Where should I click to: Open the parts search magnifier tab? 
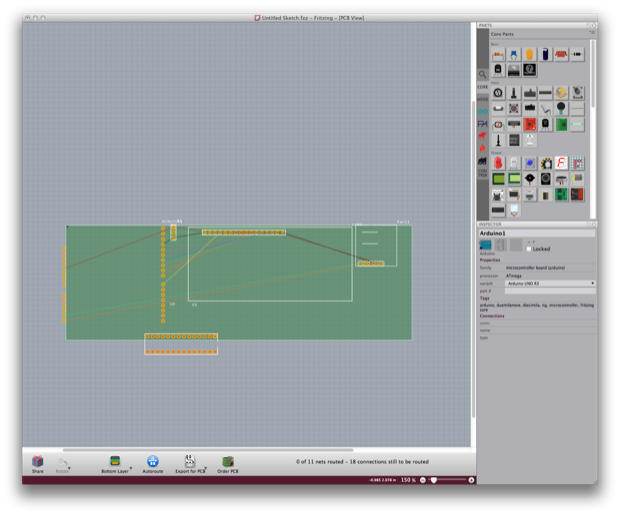[x=482, y=74]
